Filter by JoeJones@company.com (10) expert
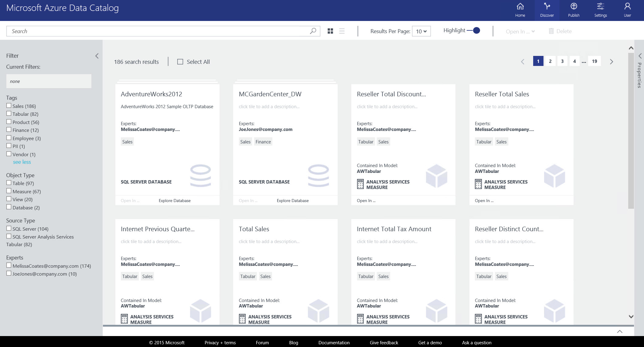The image size is (644, 347). tap(9, 273)
